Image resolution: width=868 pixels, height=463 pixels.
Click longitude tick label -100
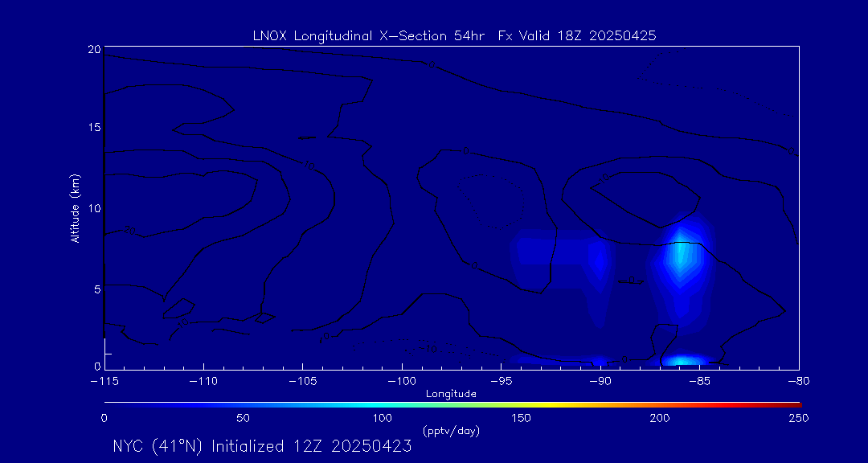402,382
